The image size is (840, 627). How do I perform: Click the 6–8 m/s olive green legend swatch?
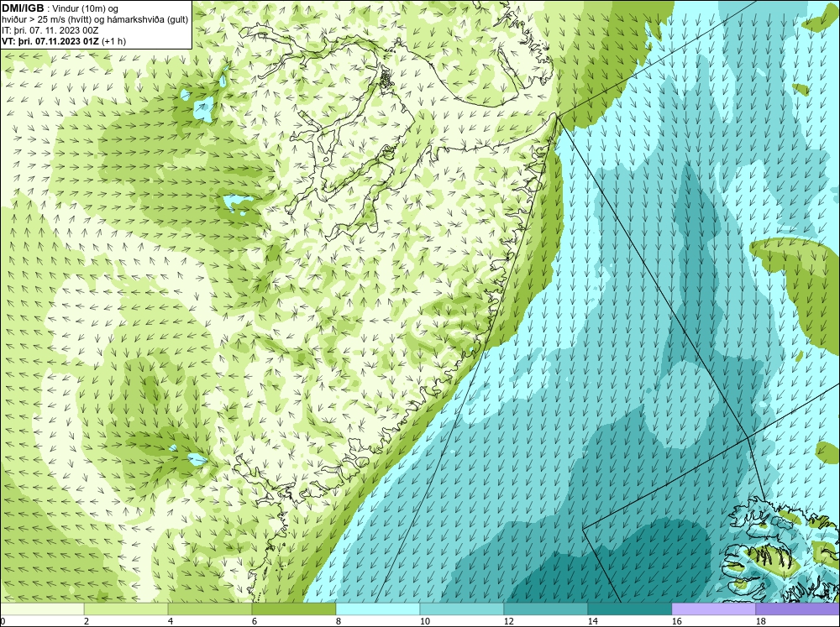294,609
